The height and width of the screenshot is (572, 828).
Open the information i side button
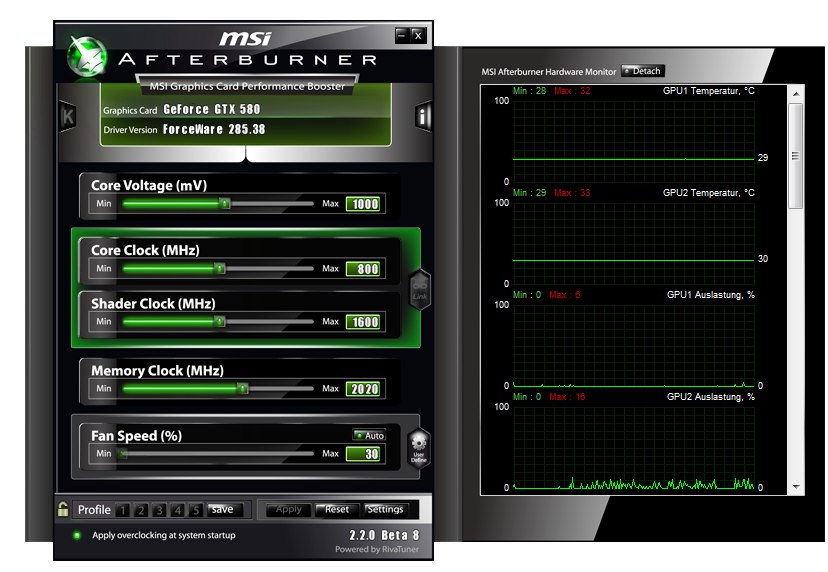[x=423, y=116]
